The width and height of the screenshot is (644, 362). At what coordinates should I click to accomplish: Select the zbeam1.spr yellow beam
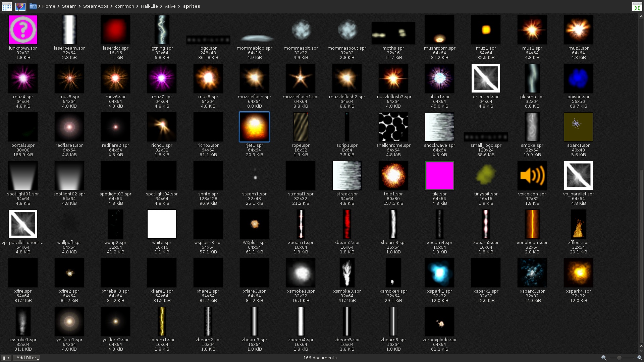[x=162, y=321]
